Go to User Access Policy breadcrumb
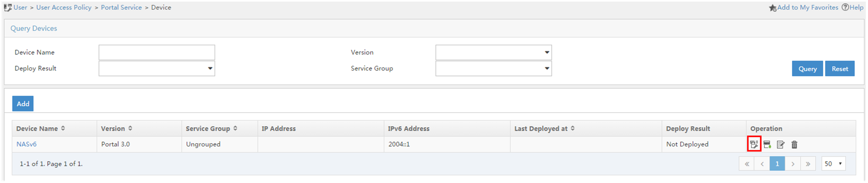The image size is (868, 183). pyautogui.click(x=64, y=8)
